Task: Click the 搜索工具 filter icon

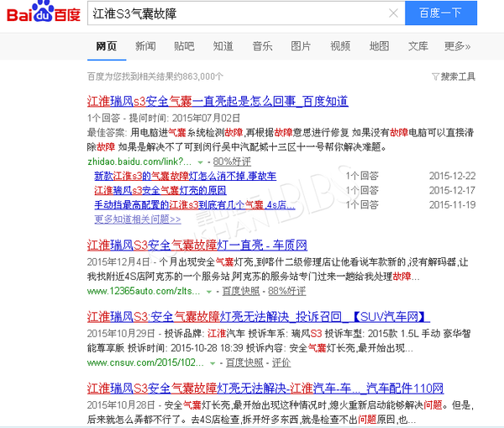Action: click(x=435, y=77)
